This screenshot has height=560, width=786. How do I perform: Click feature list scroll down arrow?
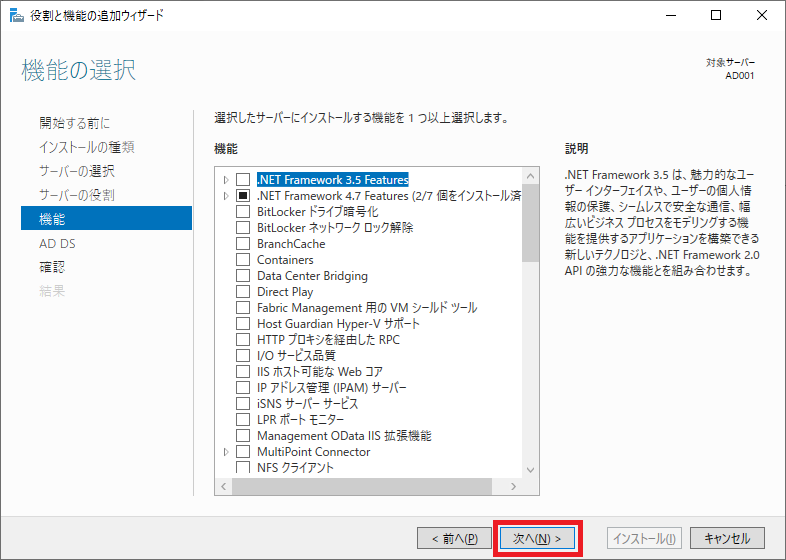click(530, 470)
